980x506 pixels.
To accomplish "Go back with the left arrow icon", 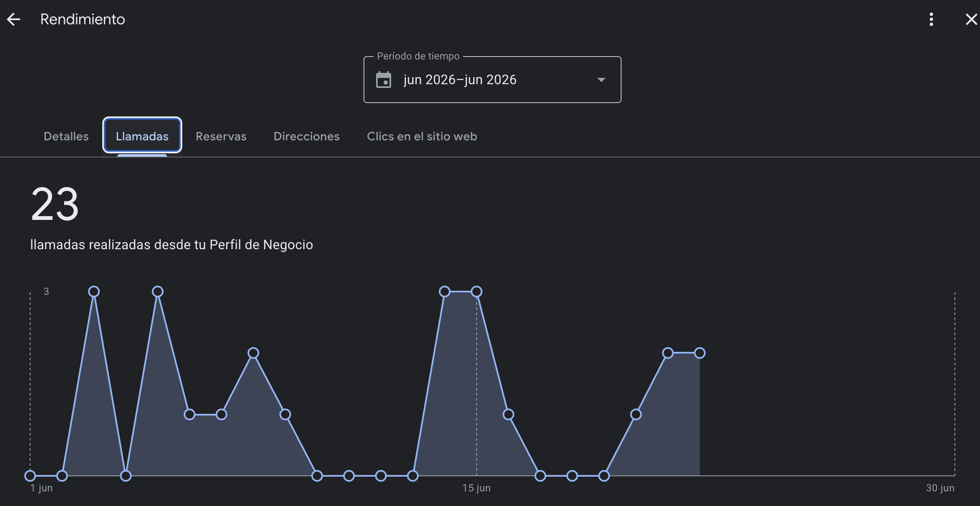I will coord(13,19).
